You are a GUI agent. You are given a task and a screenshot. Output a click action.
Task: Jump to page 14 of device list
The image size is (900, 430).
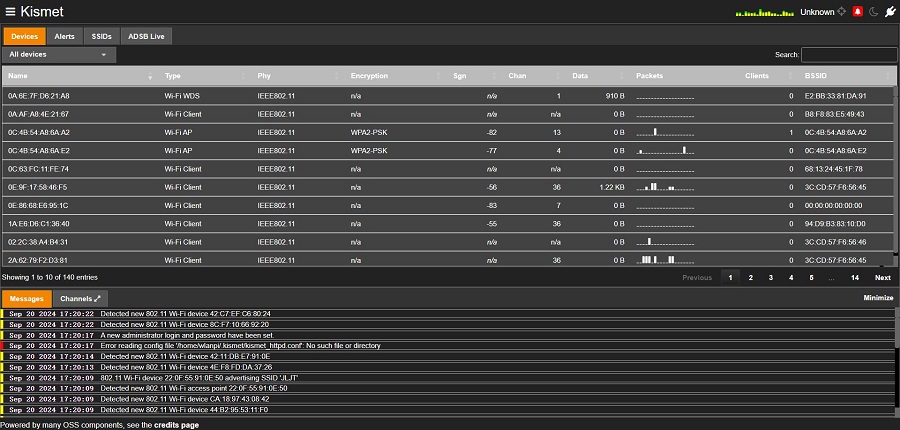click(x=855, y=277)
